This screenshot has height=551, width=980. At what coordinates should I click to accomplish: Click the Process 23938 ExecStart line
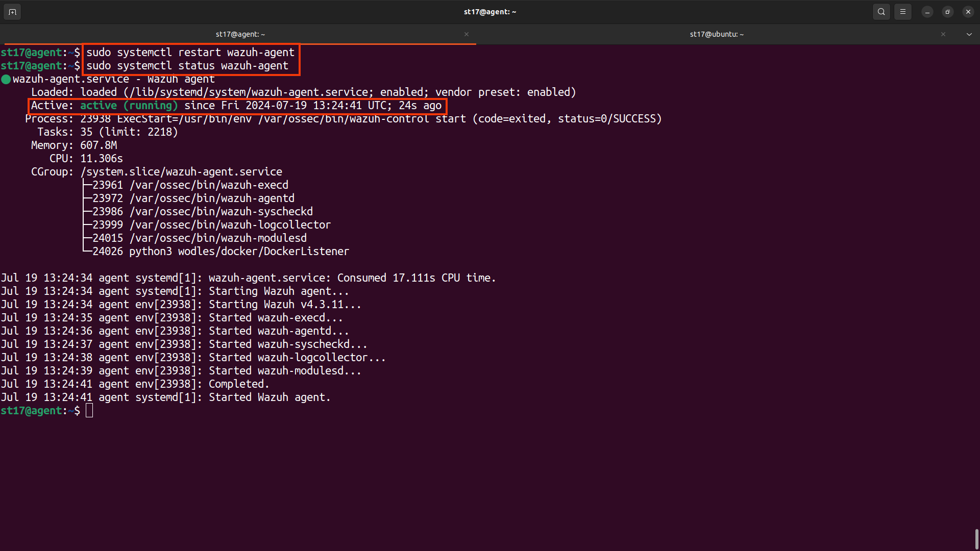(x=344, y=119)
